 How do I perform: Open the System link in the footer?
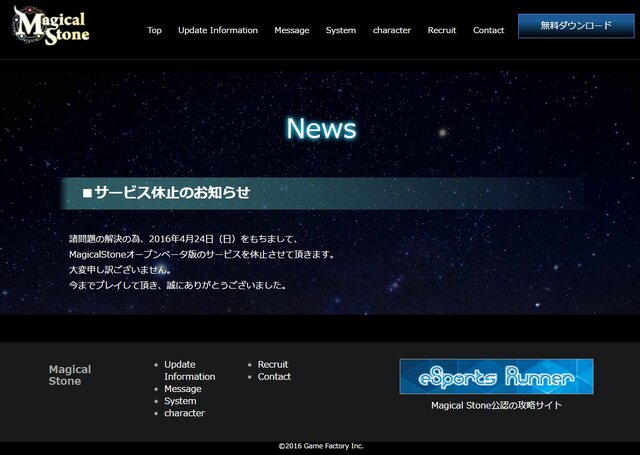(x=180, y=401)
